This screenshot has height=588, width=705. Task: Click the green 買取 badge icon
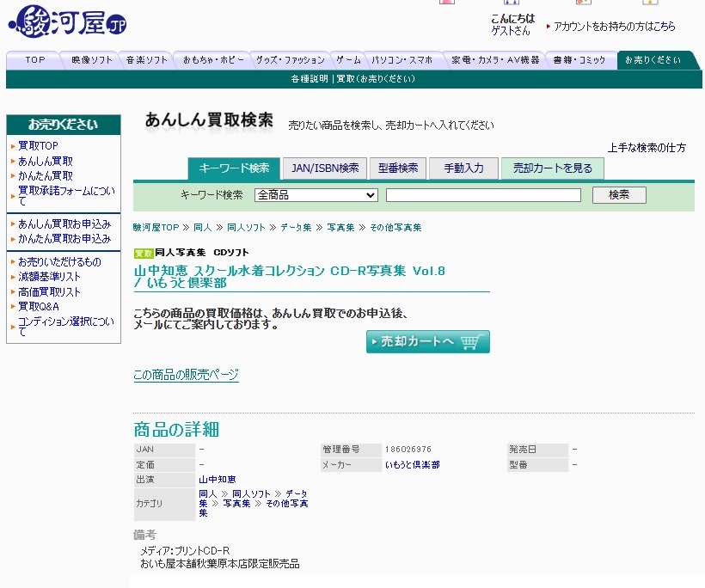tap(144, 253)
